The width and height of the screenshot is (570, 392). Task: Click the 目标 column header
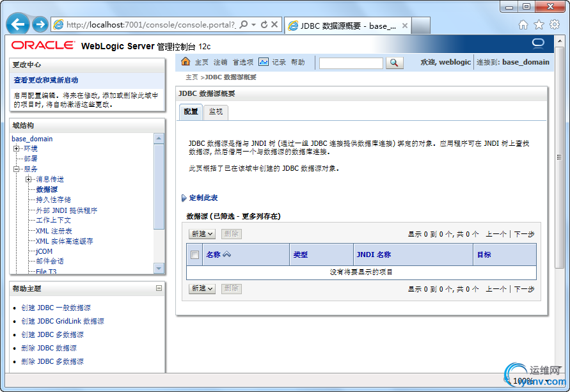[x=484, y=255]
